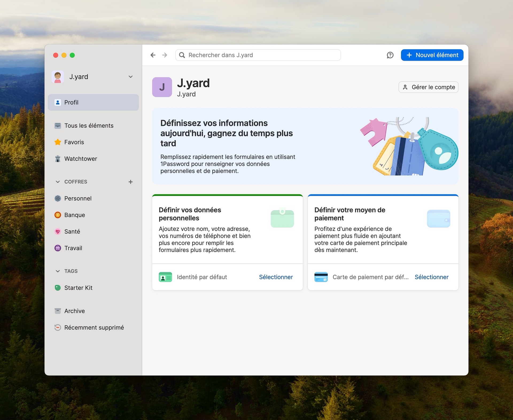Go to Favoris
This screenshot has width=513, height=420.
tap(93, 142)
